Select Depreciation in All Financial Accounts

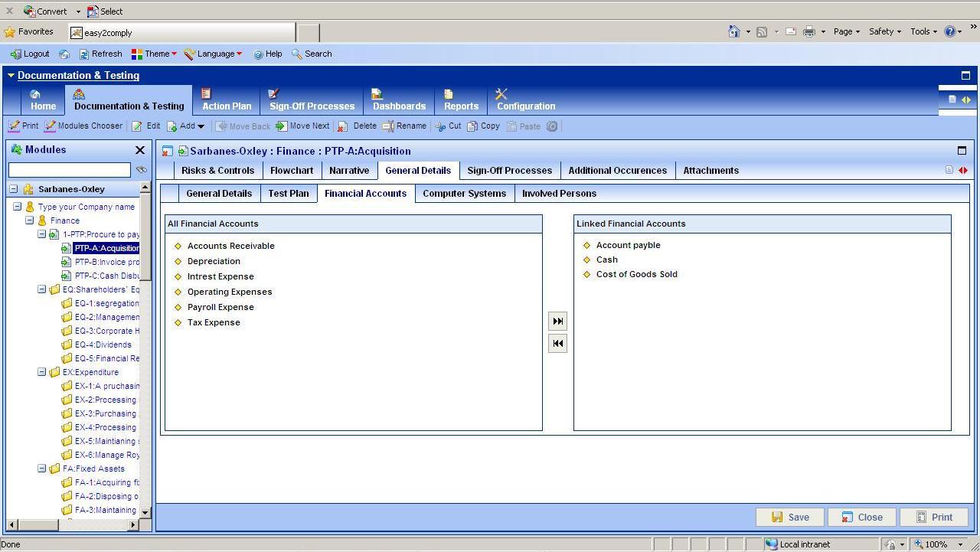pyautogui.click(x=214, y=261)
